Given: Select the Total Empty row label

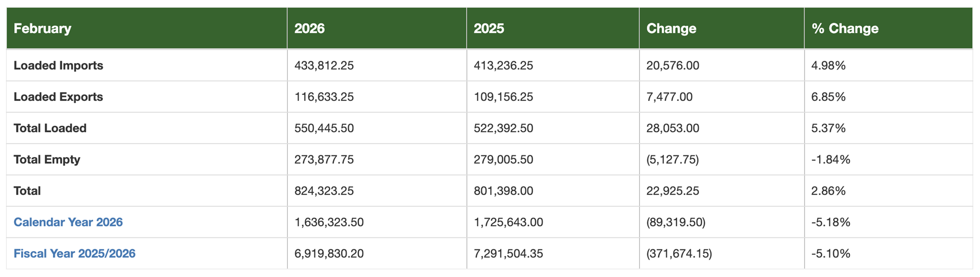Looking at the screenshot, I should coord(47,160).
